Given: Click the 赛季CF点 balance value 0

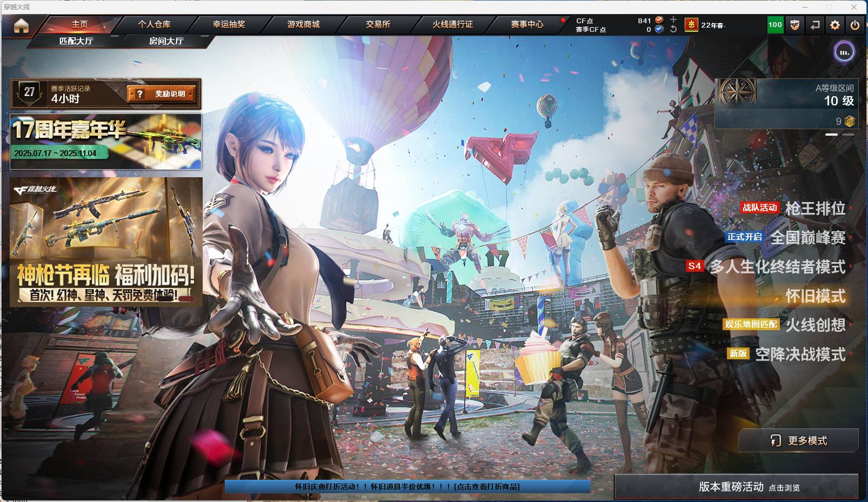Looking at the screenshot, I should click(x=649, y=30).
